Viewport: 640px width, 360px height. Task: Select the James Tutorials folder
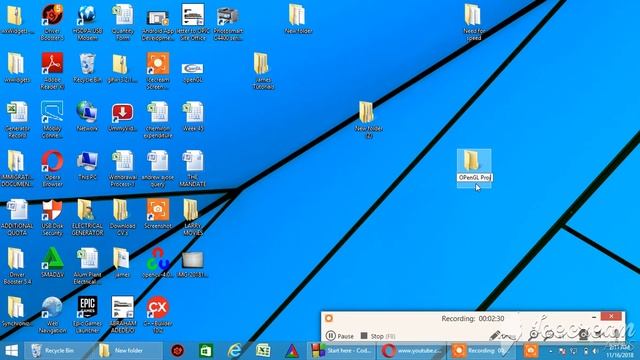click(262, 70)
